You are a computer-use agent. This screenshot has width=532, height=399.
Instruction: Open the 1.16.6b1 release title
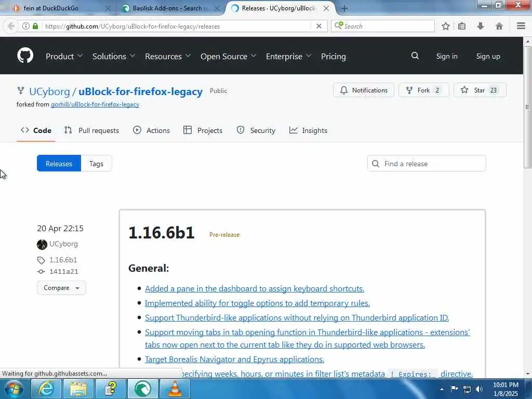(x=162, y=233)
